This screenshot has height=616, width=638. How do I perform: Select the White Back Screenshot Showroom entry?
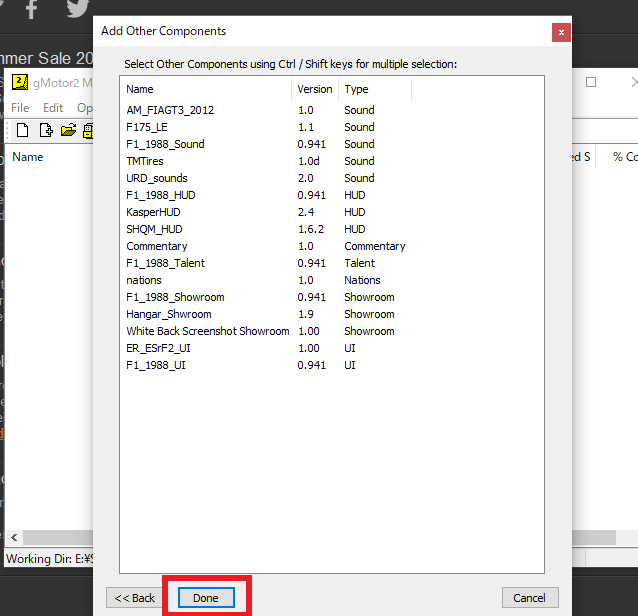coord(207,331)
